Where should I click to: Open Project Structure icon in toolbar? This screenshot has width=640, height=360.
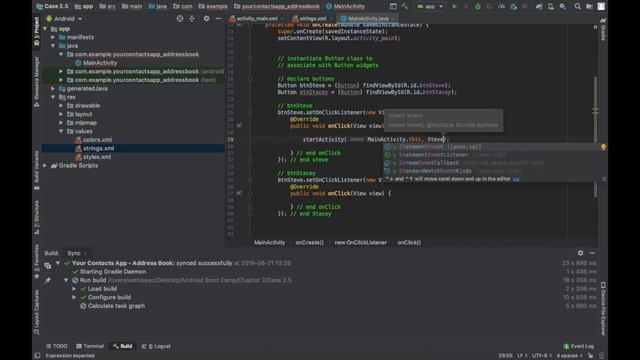589,6
